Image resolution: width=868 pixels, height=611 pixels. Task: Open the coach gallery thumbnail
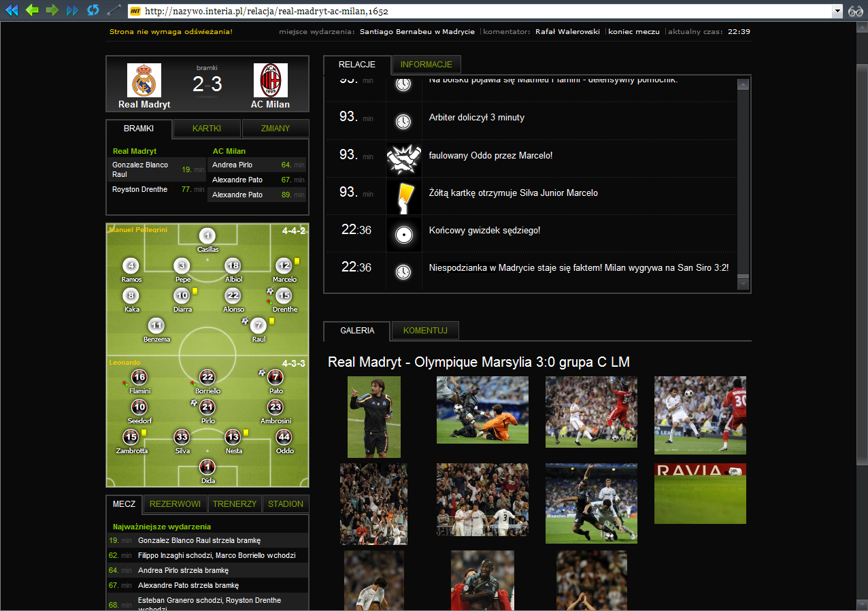click(374, 416)
